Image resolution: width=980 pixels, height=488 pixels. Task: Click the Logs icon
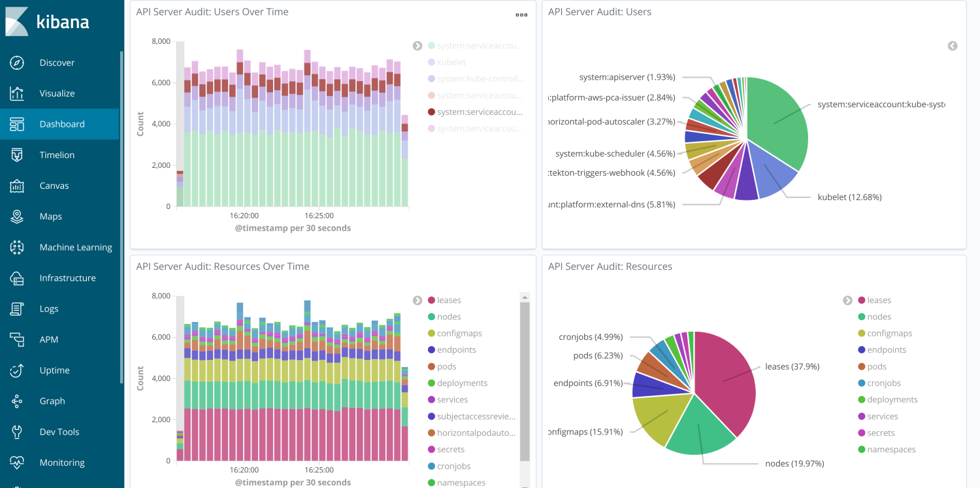pyautogui.click(x=17, y=308)
